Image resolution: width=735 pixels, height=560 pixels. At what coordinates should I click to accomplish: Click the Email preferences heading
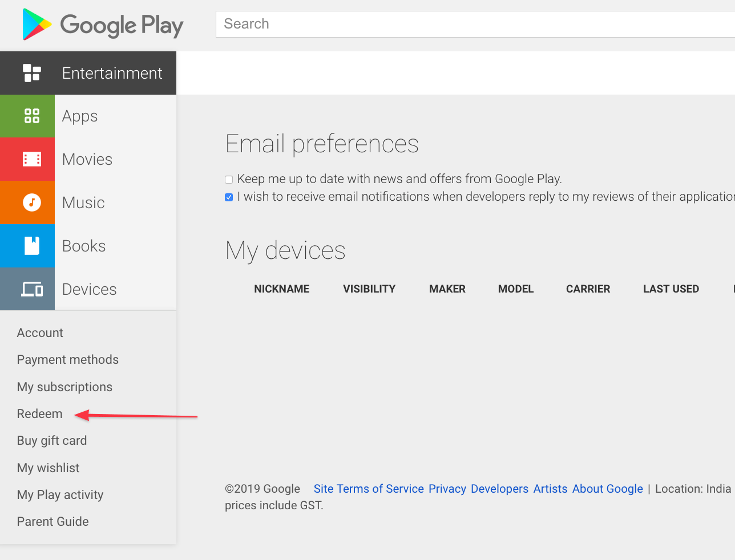click(322, 144)
